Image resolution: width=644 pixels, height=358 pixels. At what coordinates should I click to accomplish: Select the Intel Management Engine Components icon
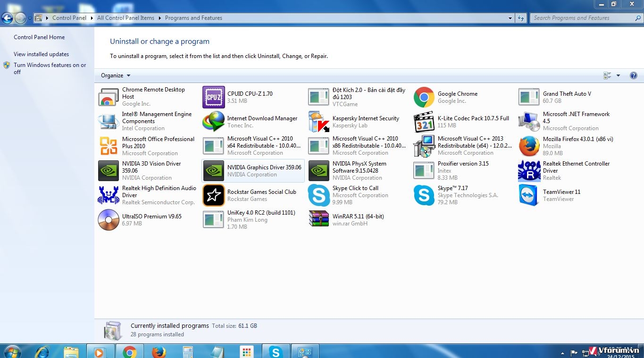click(x=109, y=121)
